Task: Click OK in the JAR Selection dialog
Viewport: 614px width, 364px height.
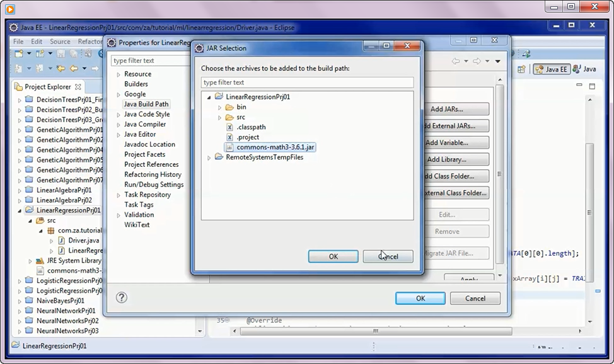Action: [x=333, y=256]
